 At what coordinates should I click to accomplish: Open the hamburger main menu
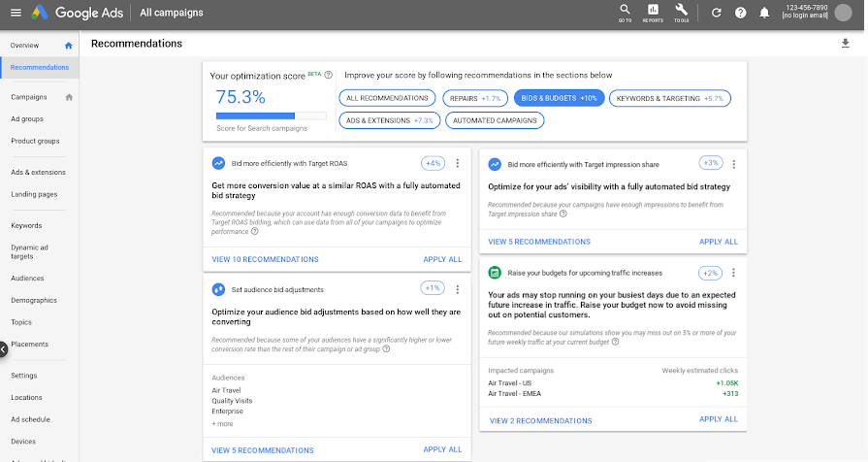coord(16,13)
